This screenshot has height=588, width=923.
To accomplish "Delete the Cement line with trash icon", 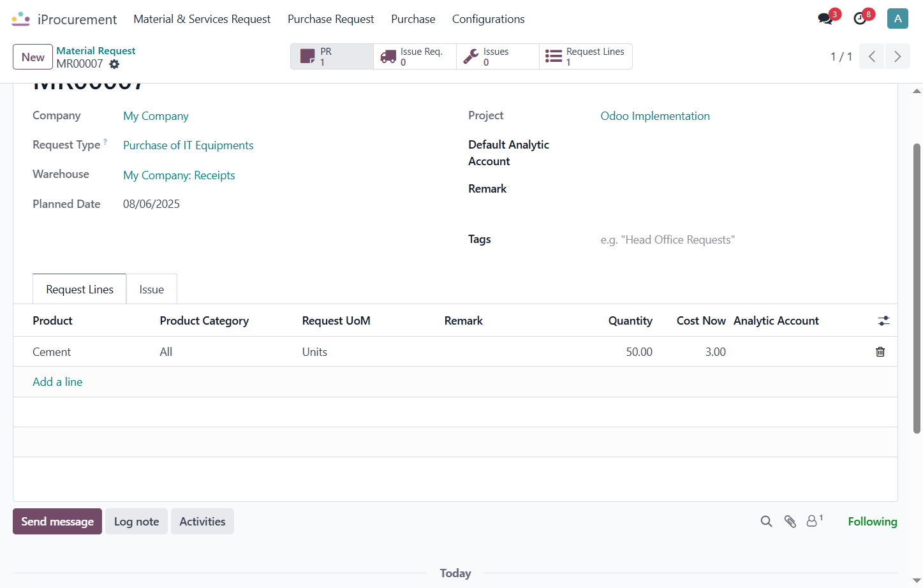I will pyautogui.click(x=880, y=351).
